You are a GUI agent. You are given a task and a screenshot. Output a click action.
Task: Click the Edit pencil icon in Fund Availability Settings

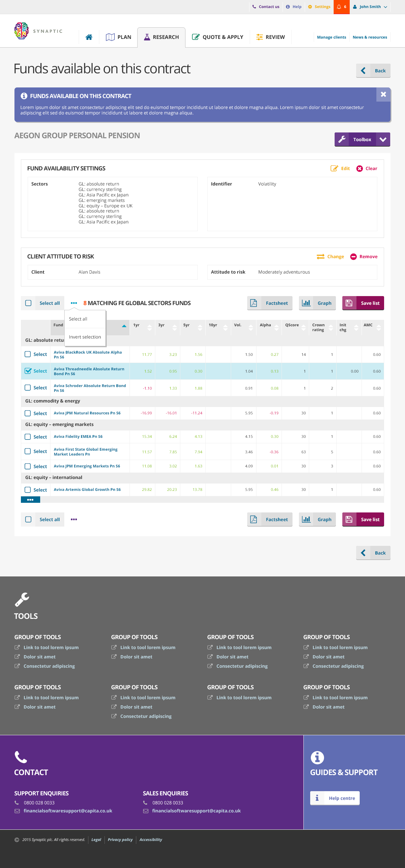pyautogui.click(x=334, y=168)
